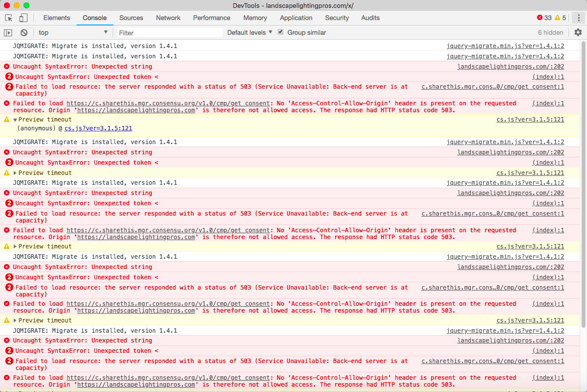Switch to the Network tab
Screen dimensions: 587x392
pyautogui.click(x=168, y=18)
